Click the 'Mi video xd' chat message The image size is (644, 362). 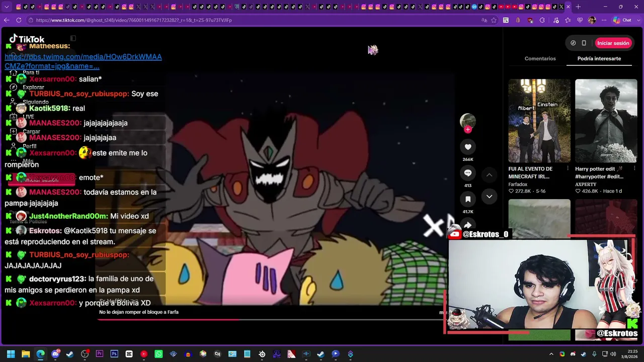click(129, 216)
